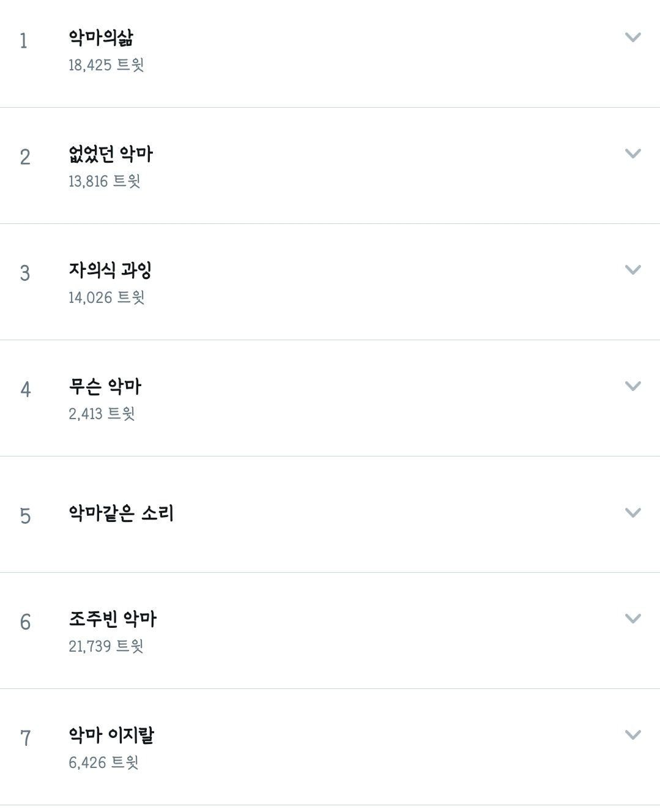Open the 악마같은 소리 trend
Screen dimensions: 660x812
(121, 513)
